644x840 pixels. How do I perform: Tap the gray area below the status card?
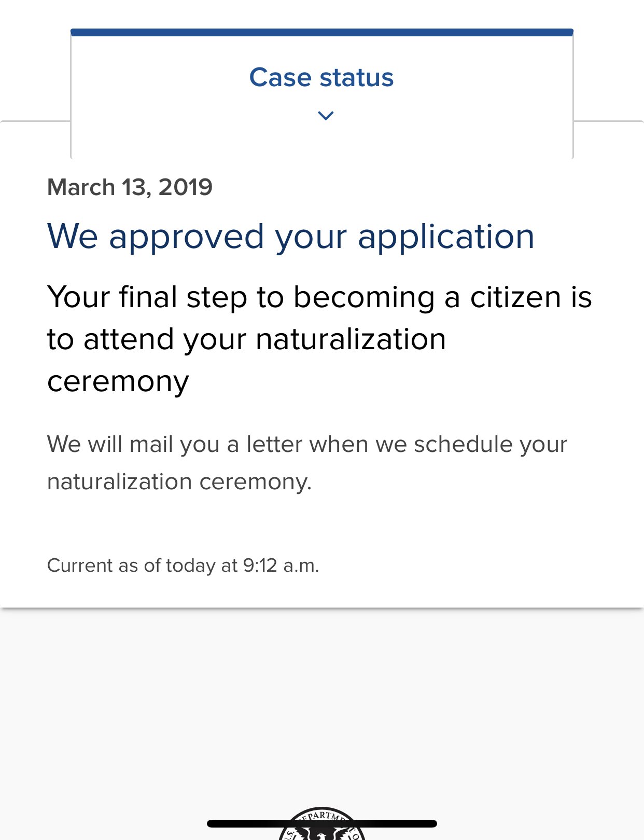pyautogui.click(x=321, y=706)
